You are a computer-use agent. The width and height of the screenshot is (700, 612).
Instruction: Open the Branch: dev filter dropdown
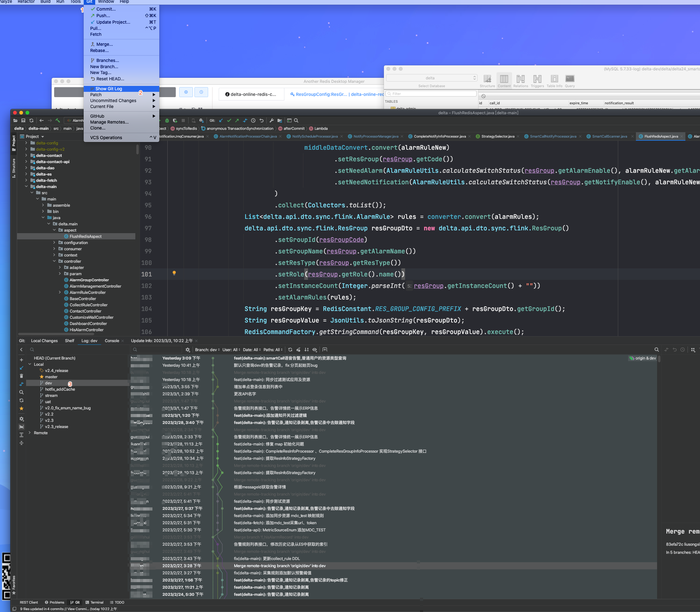coord(207,350)
